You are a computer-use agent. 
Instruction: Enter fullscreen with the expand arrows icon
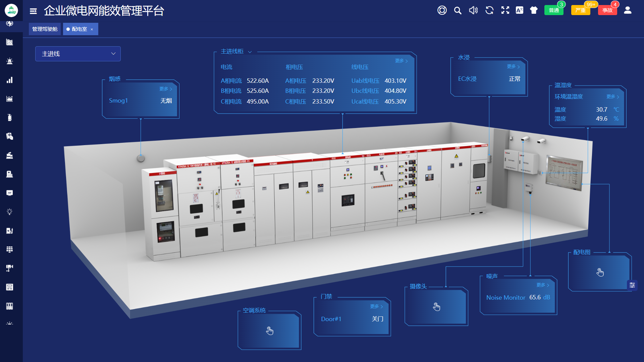[x=505, y=10]
